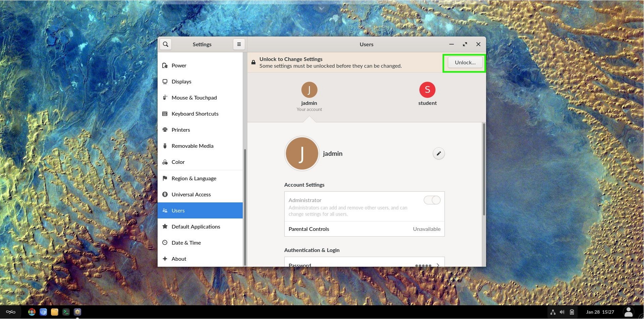This screenshot has width=644, height=319.
Task: Toggle the Administrator switch
Action: pyautogui.click(x=432, y=200)
